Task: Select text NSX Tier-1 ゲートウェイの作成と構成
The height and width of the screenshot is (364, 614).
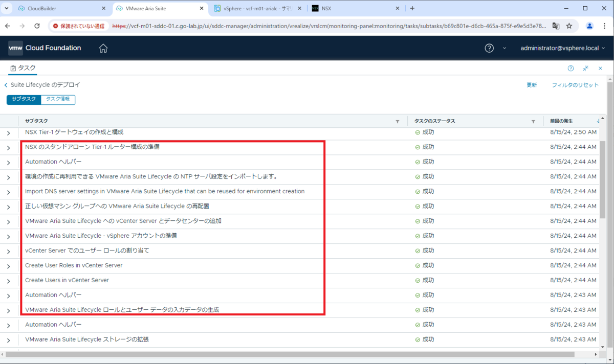Action: coord(74,132)
